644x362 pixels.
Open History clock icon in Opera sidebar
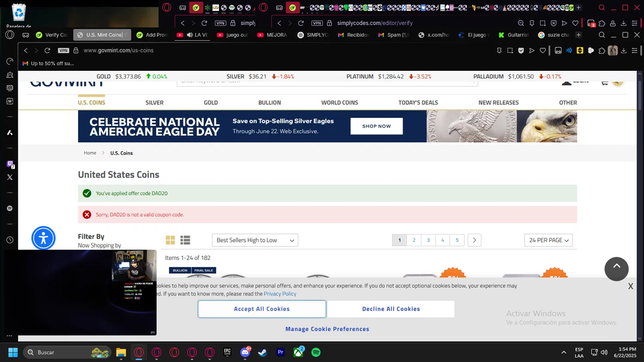[10, 240]
